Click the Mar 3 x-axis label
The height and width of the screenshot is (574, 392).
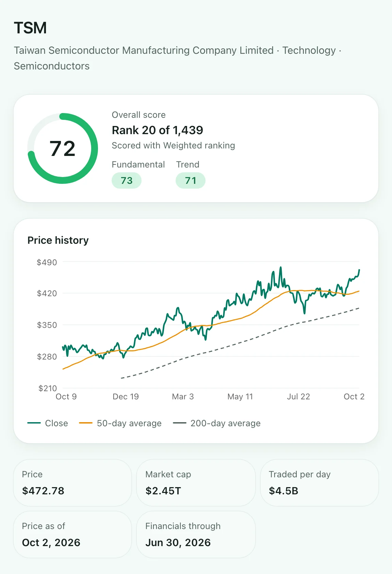(183, 397)
